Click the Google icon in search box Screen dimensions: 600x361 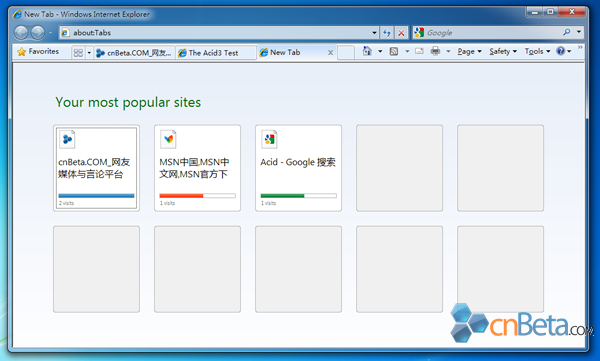pyautogui.click(x=419, y=33)
